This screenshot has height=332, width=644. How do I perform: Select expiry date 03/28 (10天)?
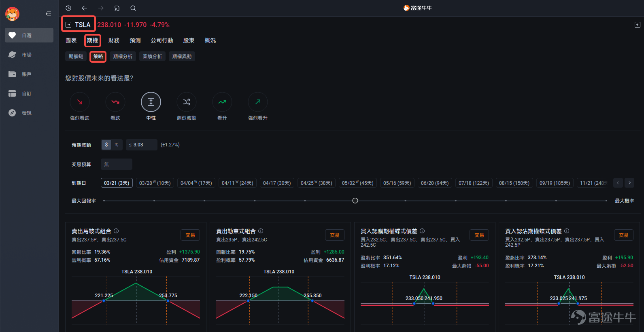point(155,183)
